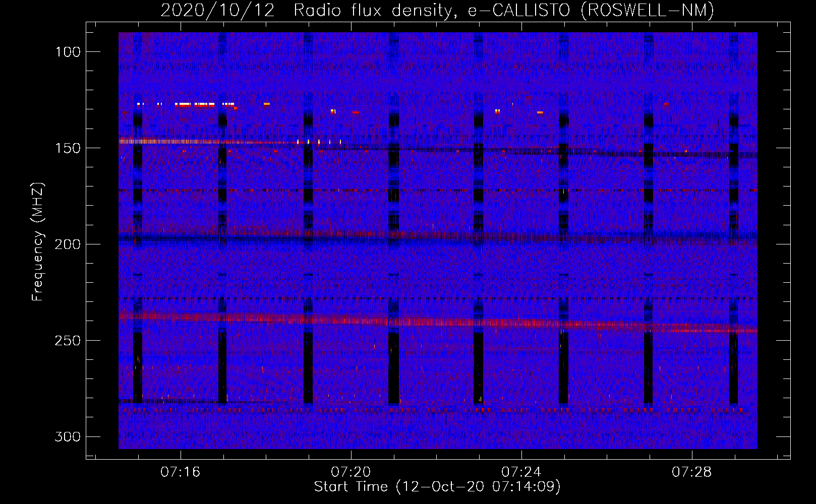816x504 pixels.
Task: Click the 07:24 time tick label
Action: pos(521,472)
